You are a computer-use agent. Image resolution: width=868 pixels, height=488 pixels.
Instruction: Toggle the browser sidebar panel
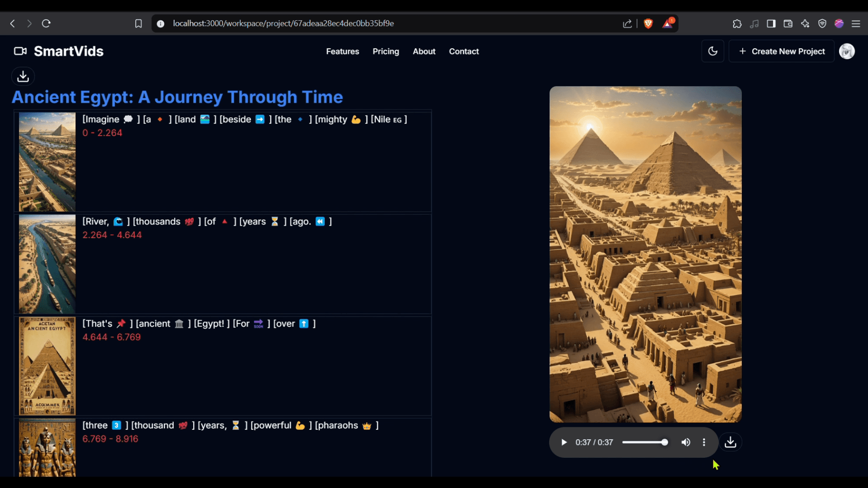771,24
